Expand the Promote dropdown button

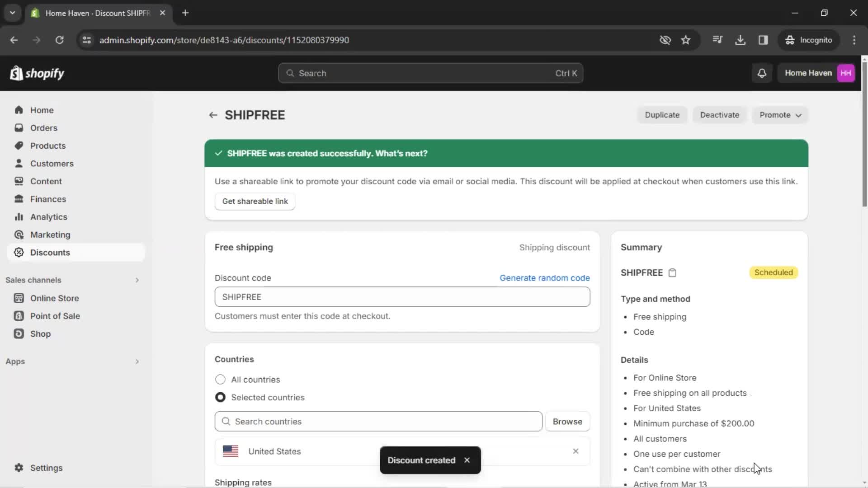point(780,115)
